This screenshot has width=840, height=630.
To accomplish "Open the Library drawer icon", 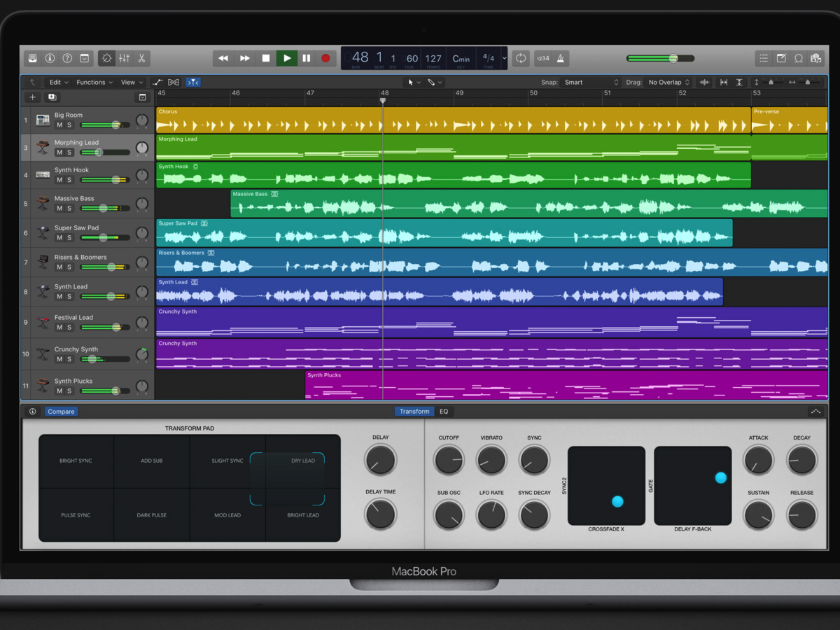I will click(32, 58).
